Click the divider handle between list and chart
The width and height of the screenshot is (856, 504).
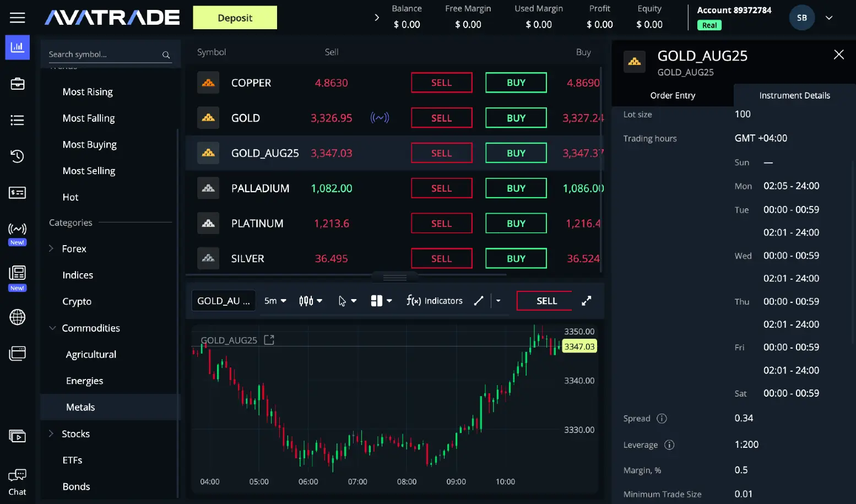tap(395, 277)
